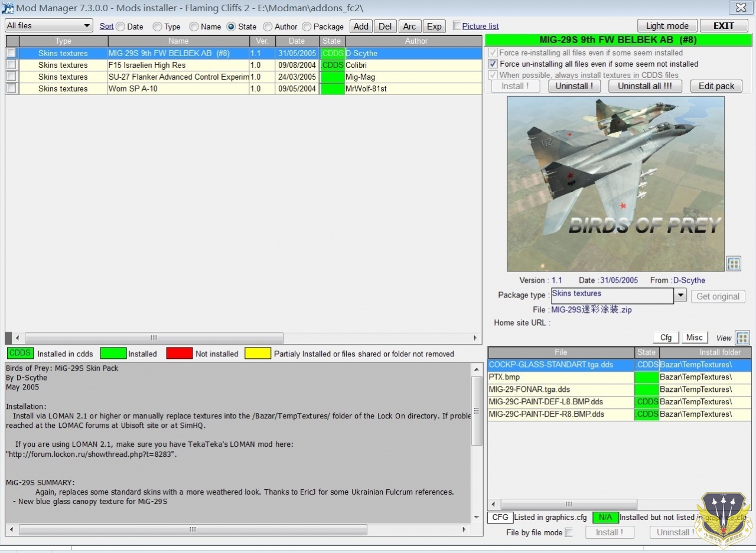Click the CFG legend box
756x553 pixels.
tap(500, 518)
